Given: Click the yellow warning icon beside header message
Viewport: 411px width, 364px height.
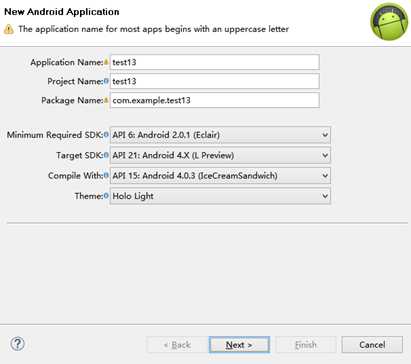Looking at the screenshot, I should coord(9,29).
